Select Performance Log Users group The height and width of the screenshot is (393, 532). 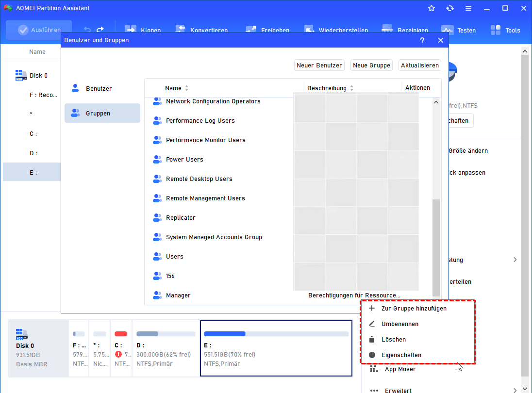200,121
